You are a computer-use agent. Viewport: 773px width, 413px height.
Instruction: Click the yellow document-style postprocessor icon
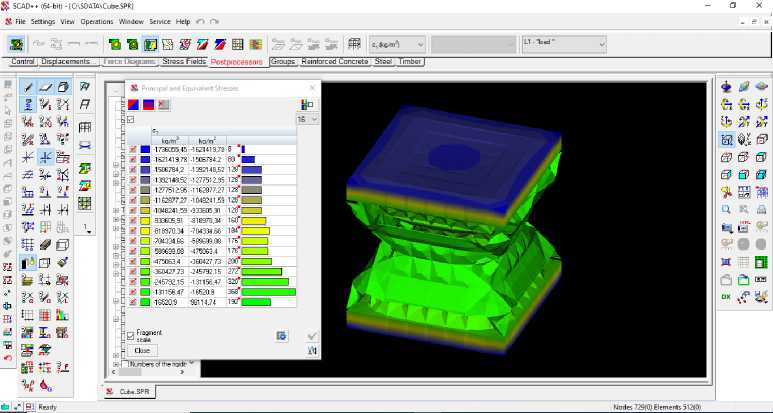click(168, 44)
